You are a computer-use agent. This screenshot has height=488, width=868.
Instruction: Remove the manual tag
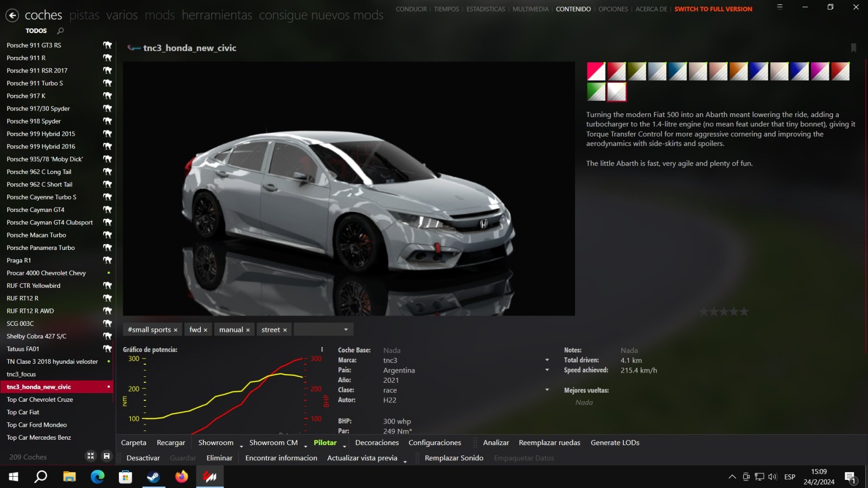coord(248,330)
